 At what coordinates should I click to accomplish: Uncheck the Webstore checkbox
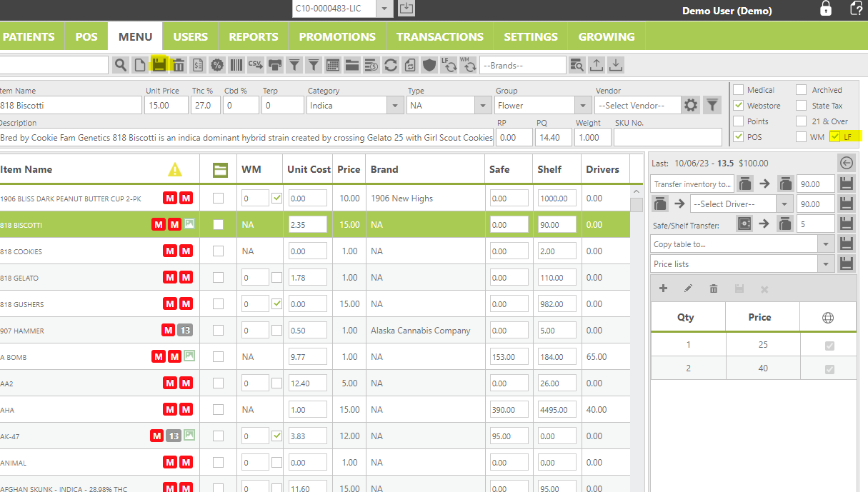pyautogui.click(x=739, y=106)
